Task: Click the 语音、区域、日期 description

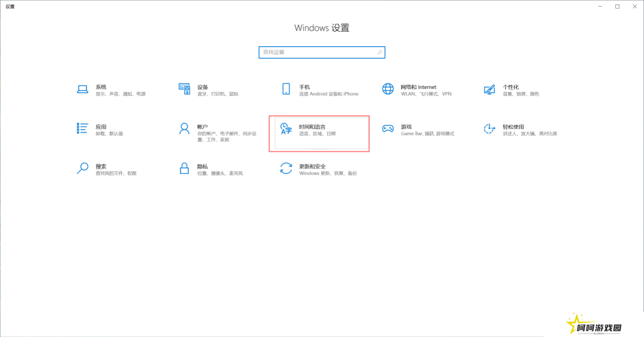Action: click(317, 134)
